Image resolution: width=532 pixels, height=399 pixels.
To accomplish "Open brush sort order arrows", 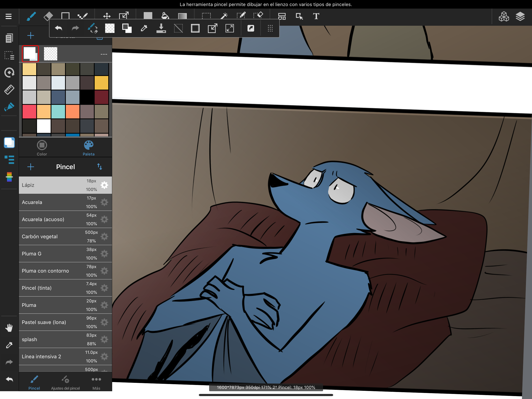I will point(100,167).
